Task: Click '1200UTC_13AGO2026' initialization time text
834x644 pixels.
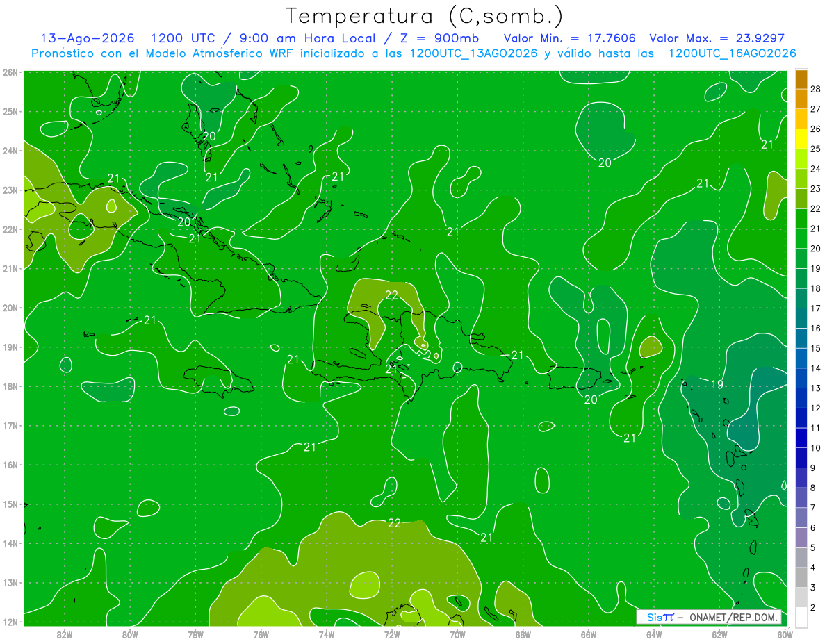Action: (473, 53)
